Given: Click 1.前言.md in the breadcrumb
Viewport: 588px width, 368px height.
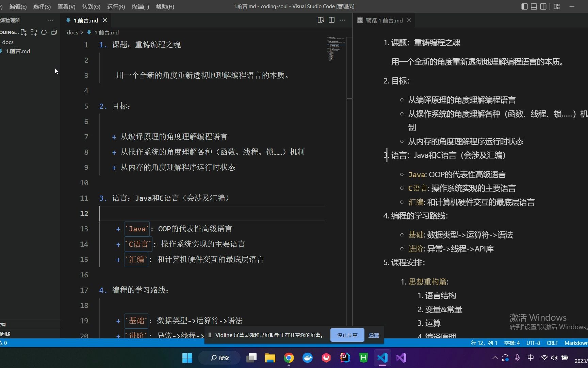Looking at the screenshot, I should click(x=107, y=32).
